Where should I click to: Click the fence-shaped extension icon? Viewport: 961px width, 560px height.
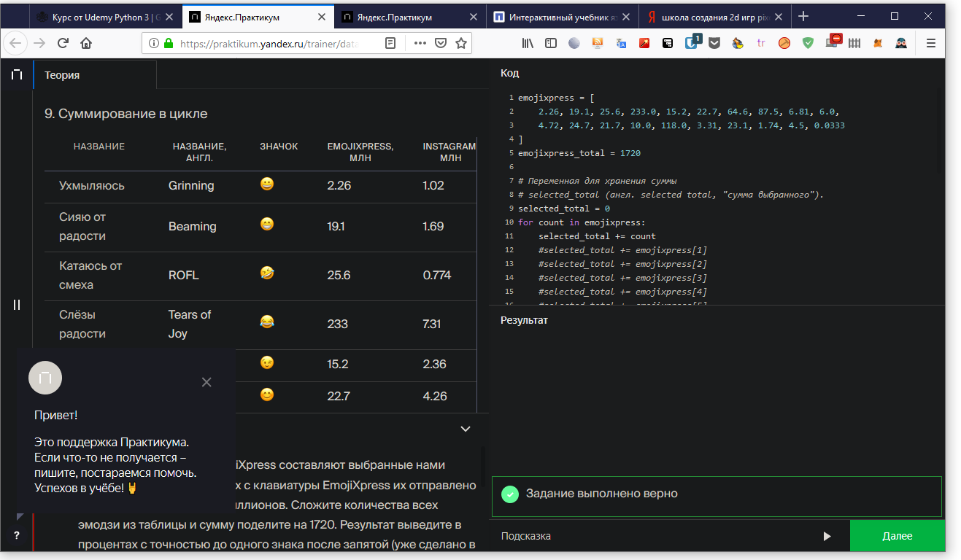854,43
